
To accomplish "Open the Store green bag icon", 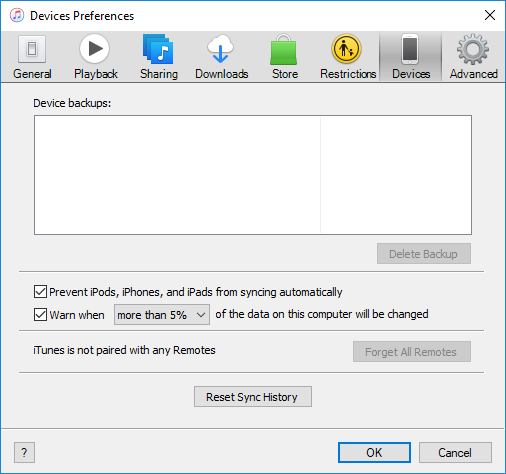I will (x=284, y=49).
